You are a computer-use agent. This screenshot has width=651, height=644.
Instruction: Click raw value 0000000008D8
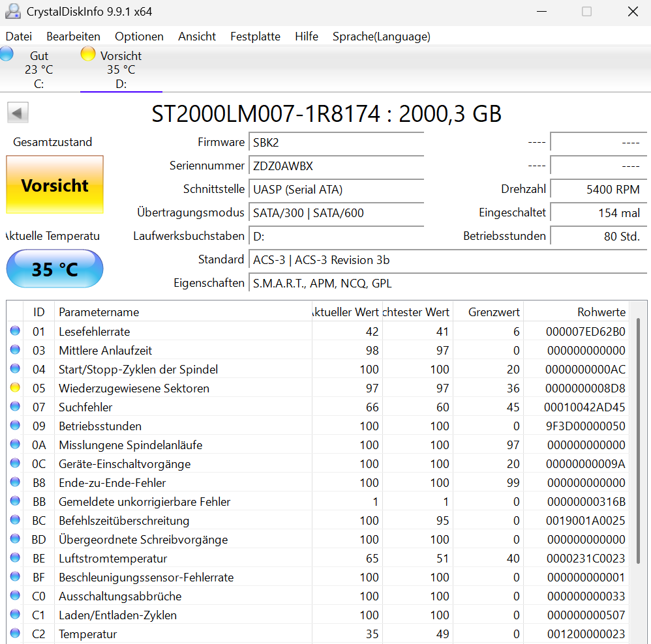coord(585,388)
